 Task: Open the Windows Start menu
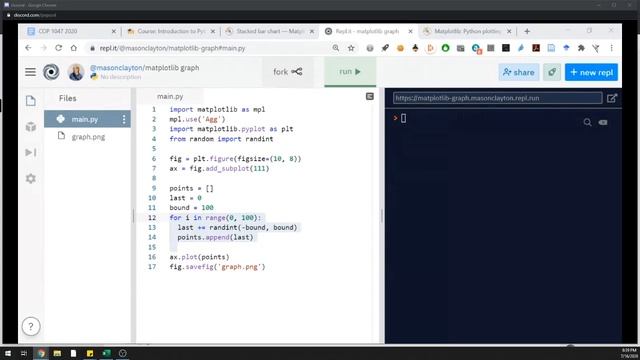click(x=8, y=353)
